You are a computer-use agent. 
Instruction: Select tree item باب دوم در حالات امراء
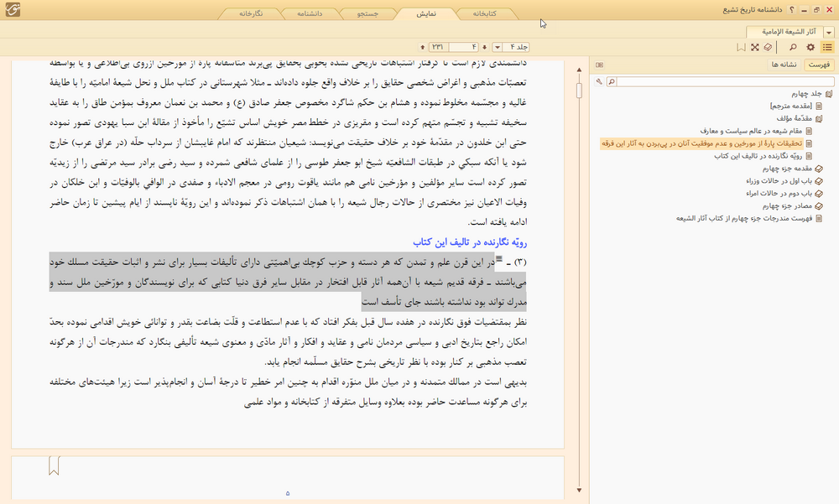pos(779,194)
